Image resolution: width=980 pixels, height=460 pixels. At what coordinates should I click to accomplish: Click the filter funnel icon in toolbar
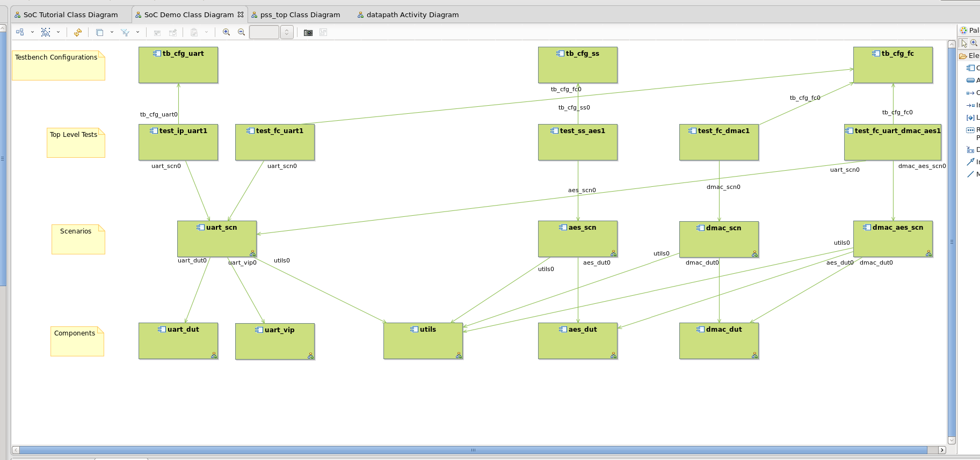(x=125, y=32)
